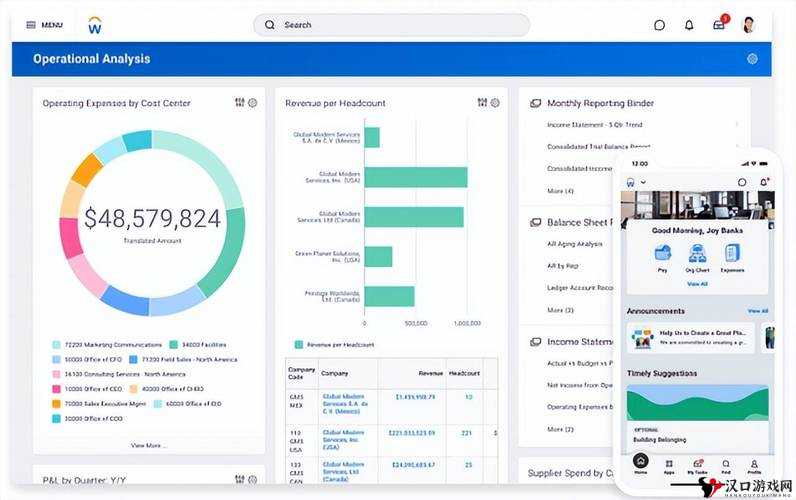Viewport: 796px width, 500px height.
Task: Open the Global Modern Services Inc (USA) table link
Action: pyautogui.click(x=342, y=440)
